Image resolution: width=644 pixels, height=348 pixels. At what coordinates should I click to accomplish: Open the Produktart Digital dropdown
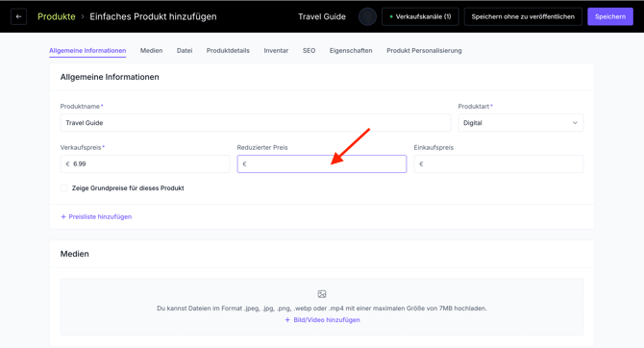520,123
